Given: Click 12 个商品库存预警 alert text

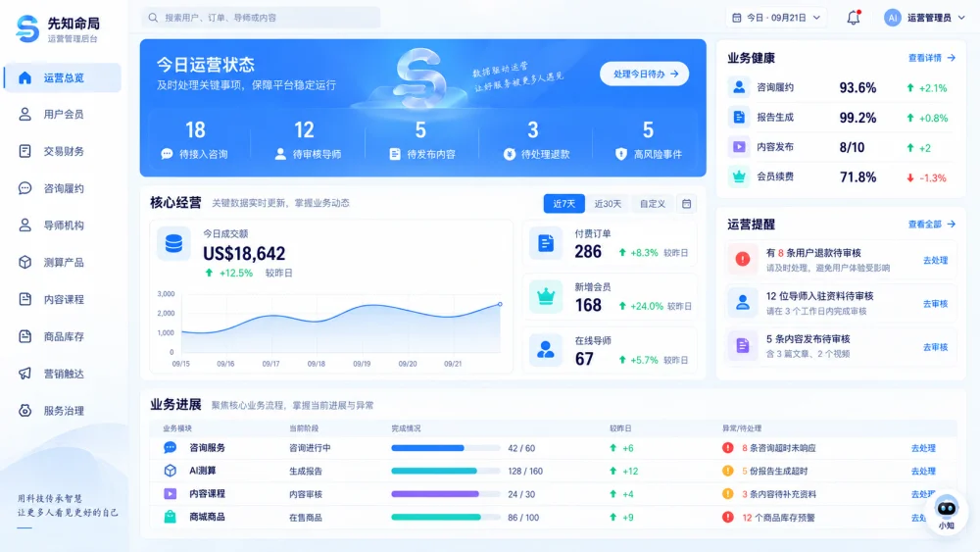Looking at the screenshot, I should click(778, 518).
